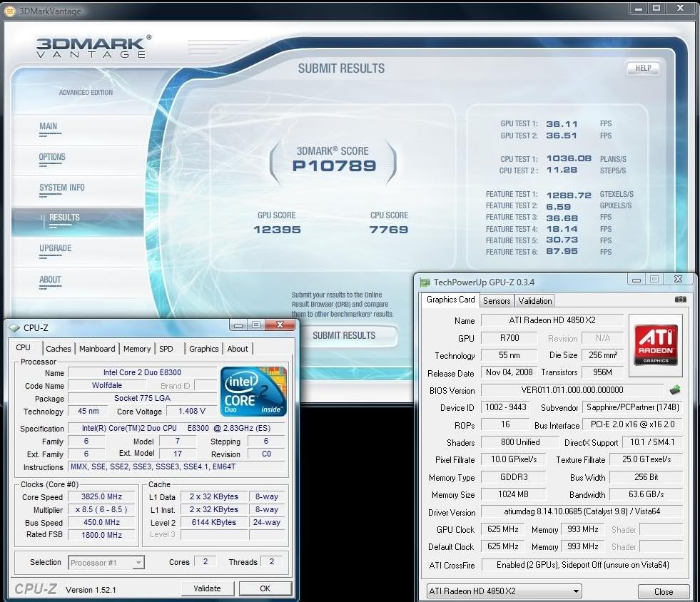Click the CPU Test 1 value 1036.08

click(x=569, y=158)
